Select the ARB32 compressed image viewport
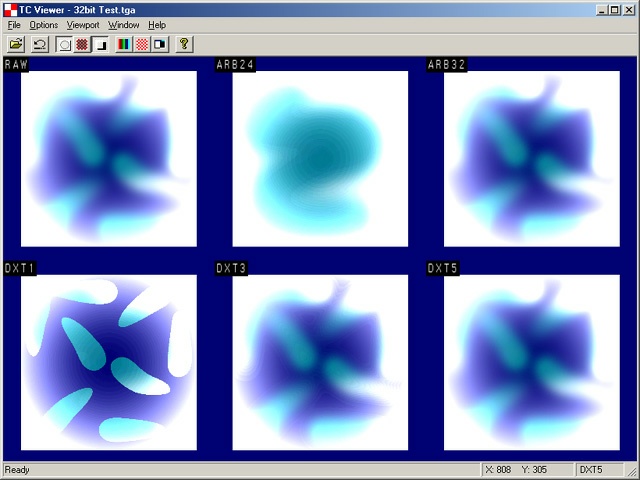Viewport: 640px width, 480px height. [x=532, y=159]
